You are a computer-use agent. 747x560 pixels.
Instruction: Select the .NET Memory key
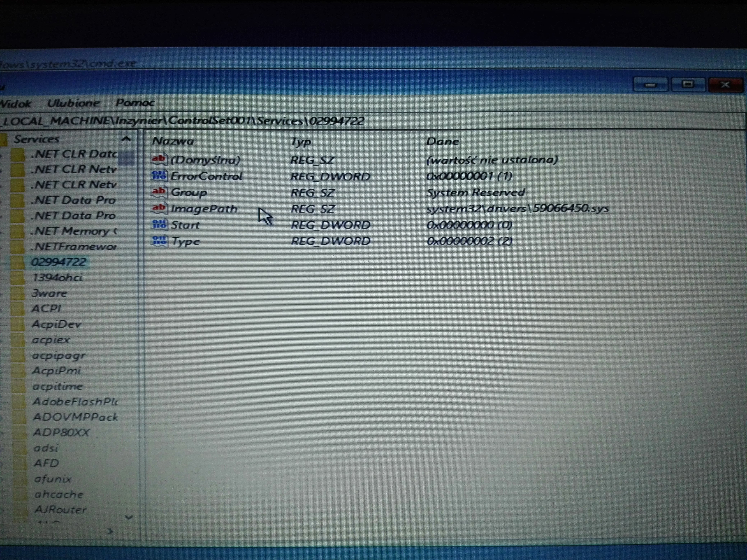74,231
